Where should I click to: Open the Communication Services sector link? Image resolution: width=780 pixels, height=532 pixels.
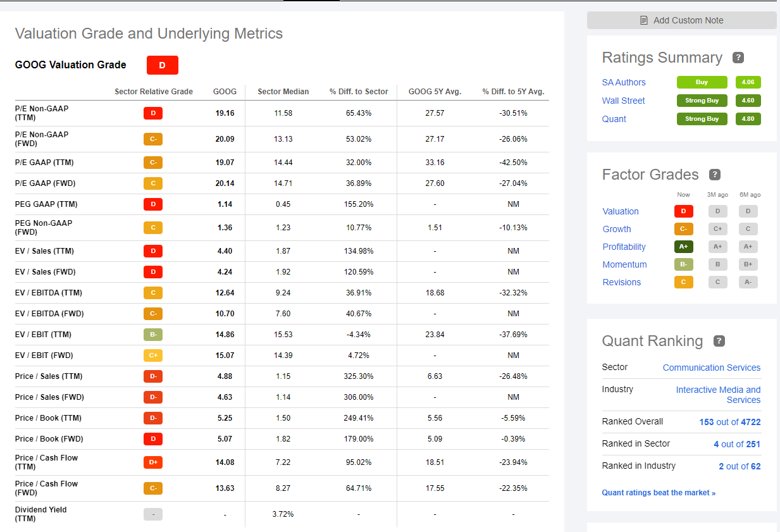pos(712,368)
